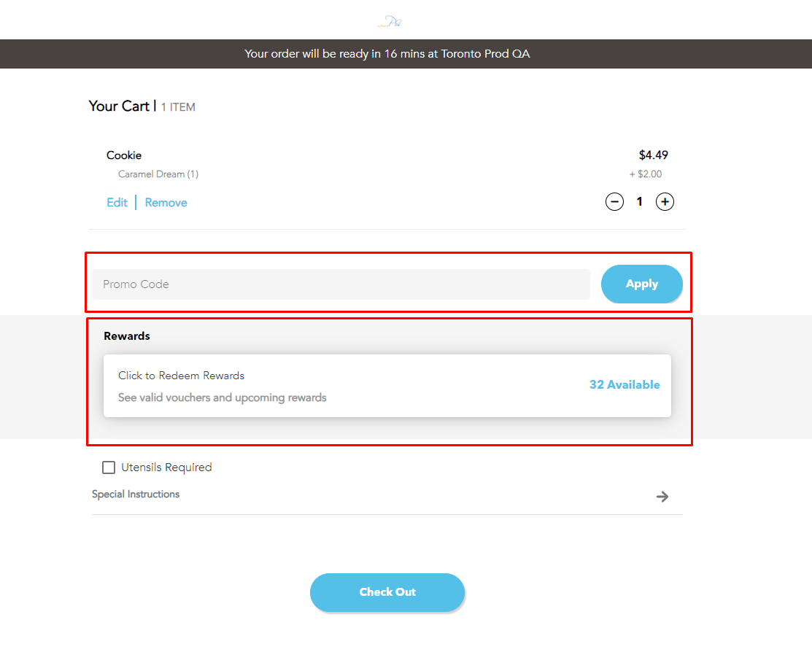812x652 pixels.
Task: Click the restaurant logo at the top
Action: (387, 20)
